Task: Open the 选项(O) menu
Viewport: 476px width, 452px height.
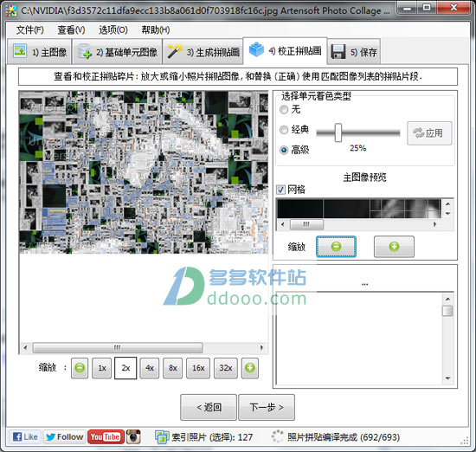Action: tap(113, 29)
